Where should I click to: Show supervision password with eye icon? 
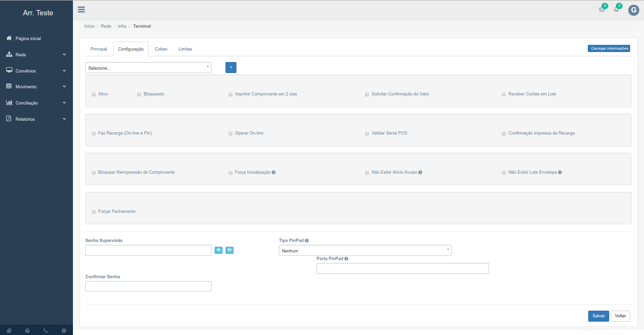click(218, 250)
